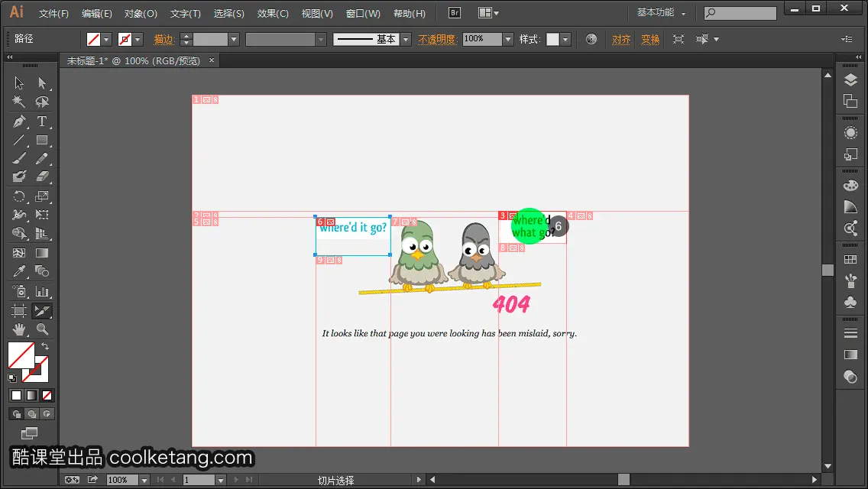
Task: Reset default fill and stroke
Action: [x=12, y=378]
